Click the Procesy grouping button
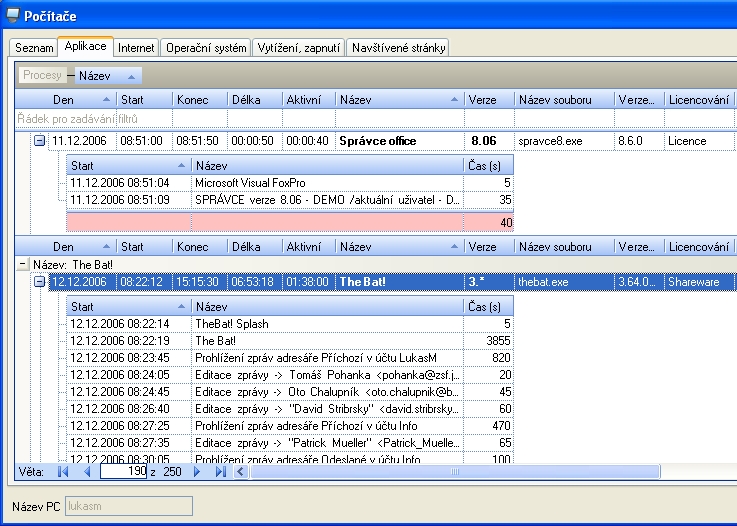This screenshot has width=737, height=526. (x=42, y=75)
